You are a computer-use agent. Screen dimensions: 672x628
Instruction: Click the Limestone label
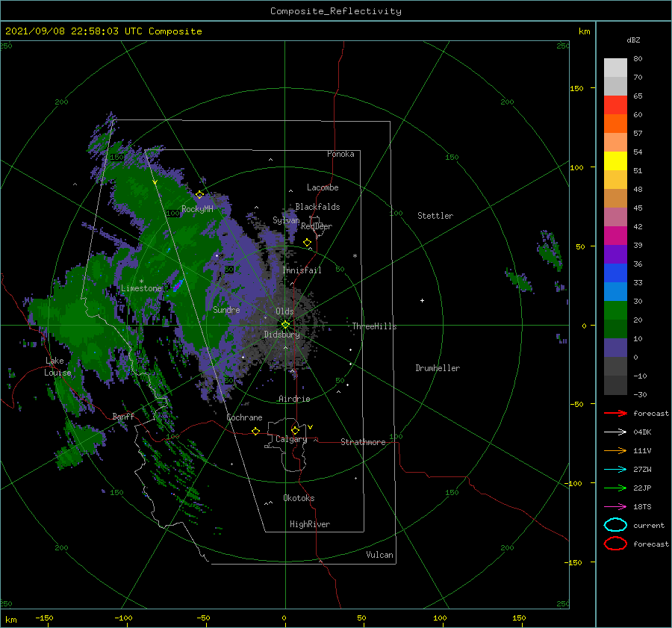[141, 288]
